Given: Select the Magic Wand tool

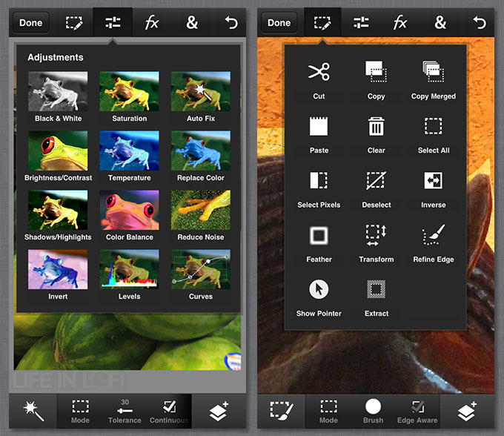Looking at the screenshot, I should [33, 410].
